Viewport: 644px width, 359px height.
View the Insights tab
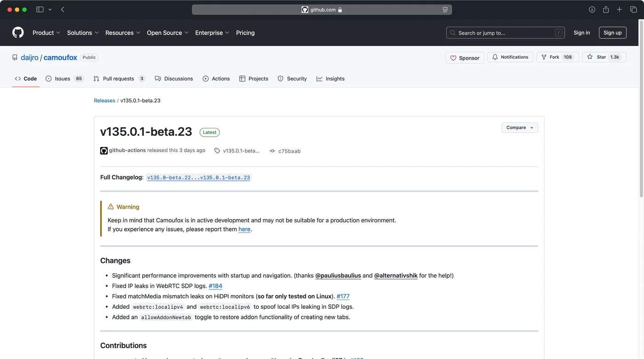pos(330,79)
